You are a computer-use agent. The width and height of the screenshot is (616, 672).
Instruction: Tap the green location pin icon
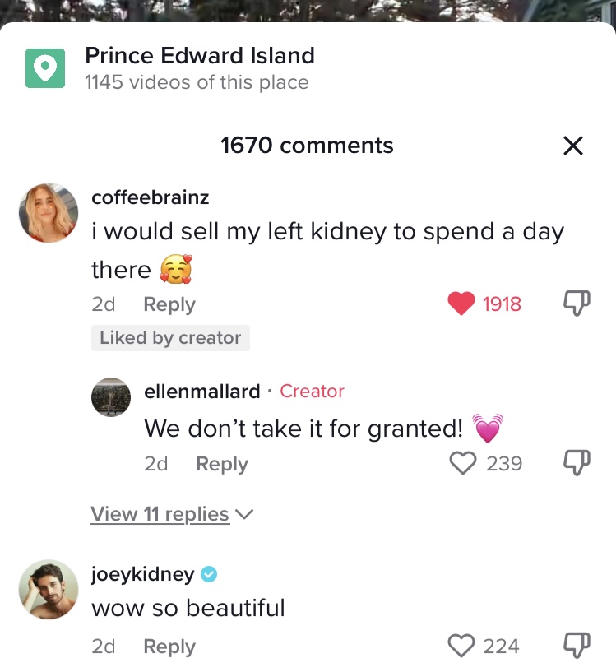click(45, 67)
